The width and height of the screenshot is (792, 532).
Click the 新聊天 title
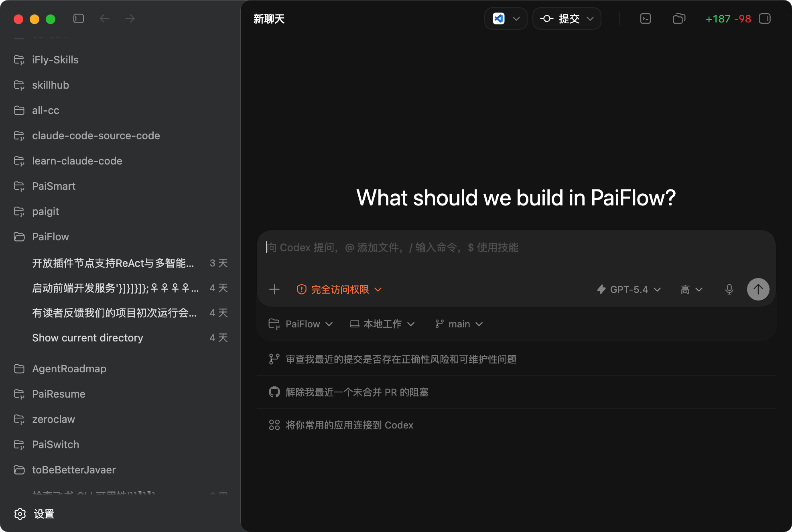(x=269, y=19)
